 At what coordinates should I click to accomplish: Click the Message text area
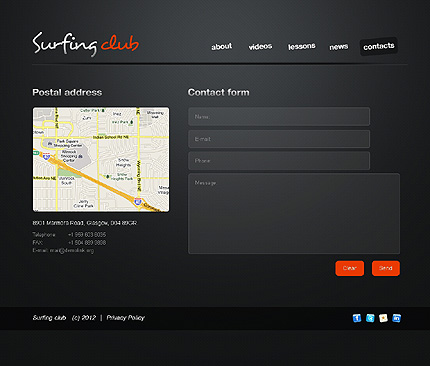(x=294, y=213)
